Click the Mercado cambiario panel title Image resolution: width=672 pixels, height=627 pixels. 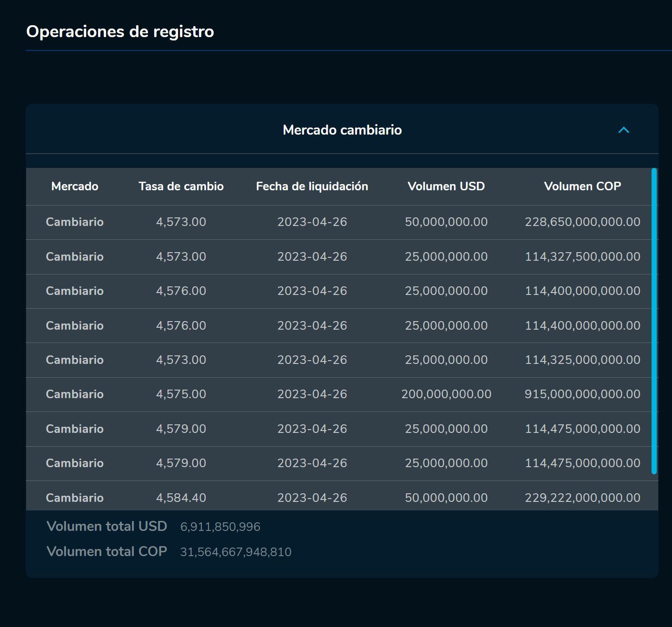342,130
